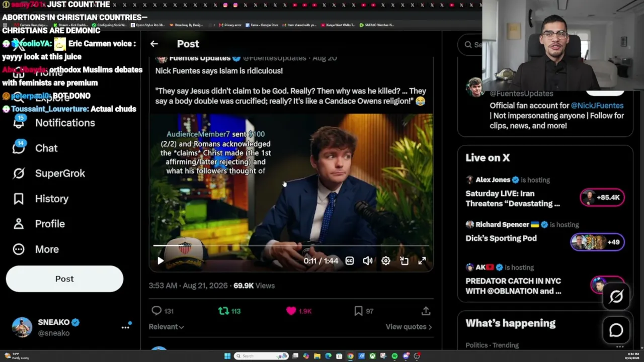The height and width of the screenshot is (362, 644).
Task: Click the +49 listeners badge
Action: tap(597, 242)
